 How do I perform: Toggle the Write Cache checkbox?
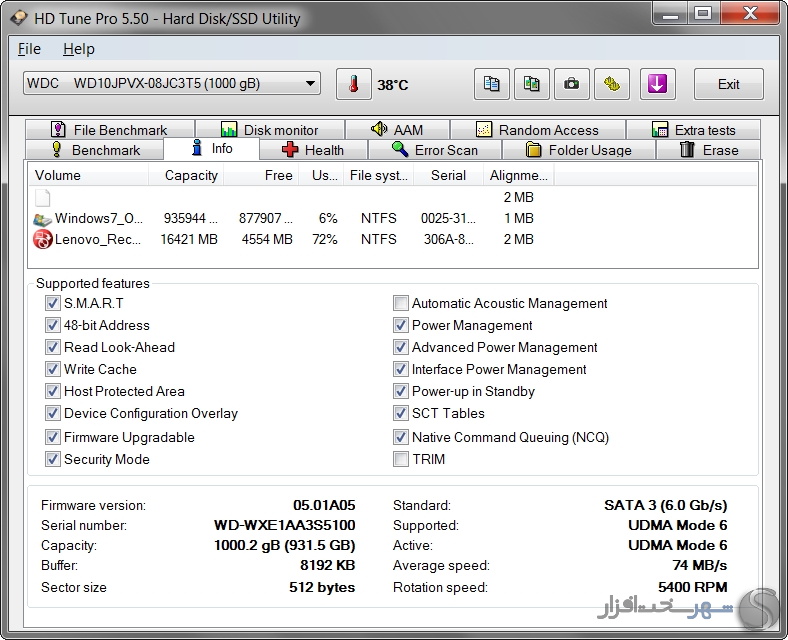coord(52,370)
